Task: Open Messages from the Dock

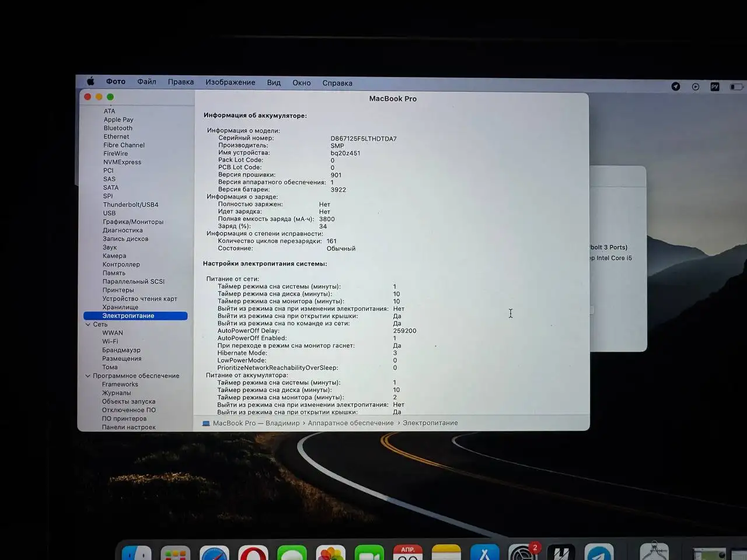Action: coord(292,553)
